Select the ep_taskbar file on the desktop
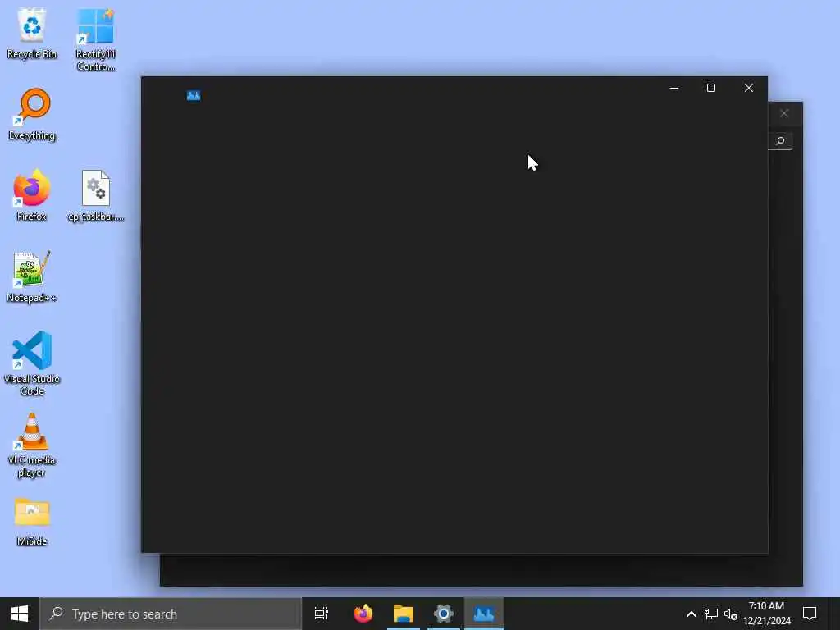Viewport: 840px width, 630px height. coord(96,195)
